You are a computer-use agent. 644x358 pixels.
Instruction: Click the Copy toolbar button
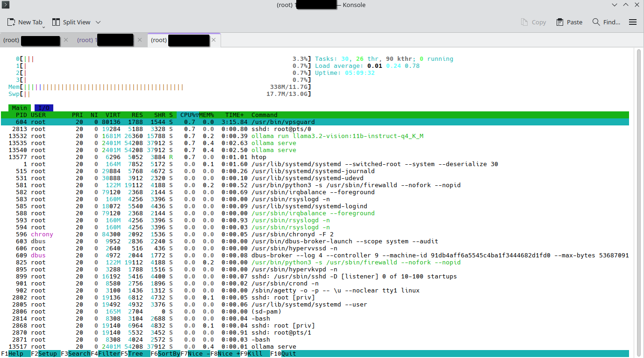tap(533, 22)
